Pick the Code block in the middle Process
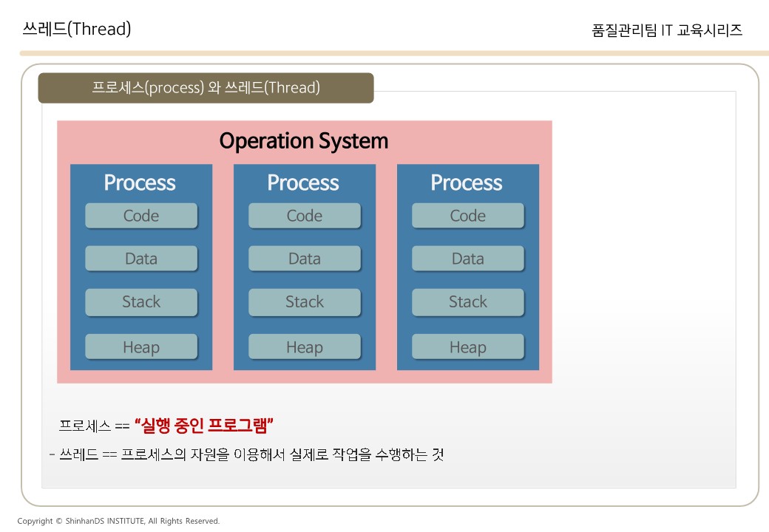Image resolution: width=769 pixels, height=532 pixels. tap(305, 216)
